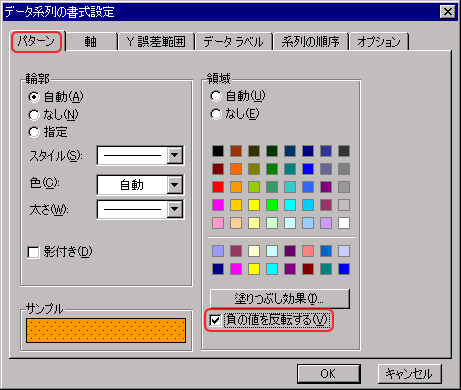Select the black color swatch in the area palette
This screenshot has width=461, height=390.
[x=218, y=151]
